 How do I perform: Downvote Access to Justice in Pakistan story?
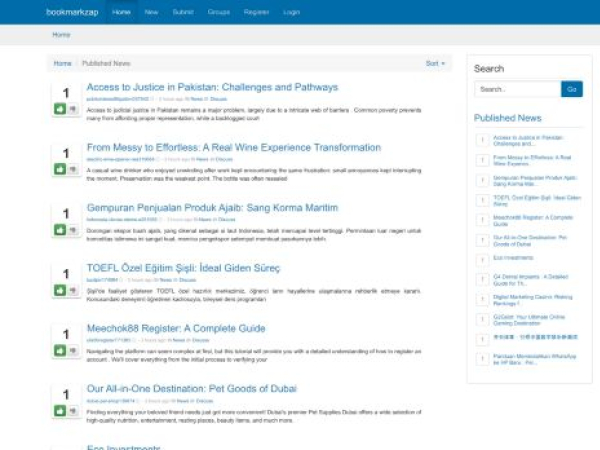(x=73, y=109)
